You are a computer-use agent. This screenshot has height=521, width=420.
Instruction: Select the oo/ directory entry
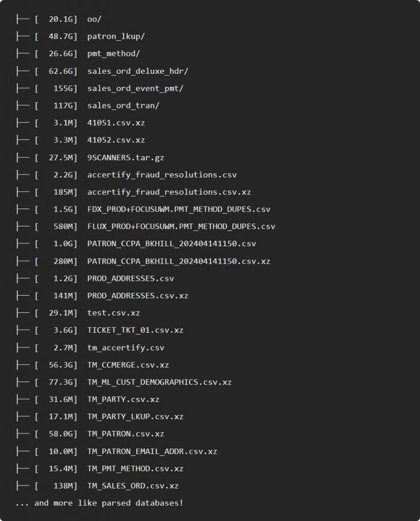coord(94,19)
